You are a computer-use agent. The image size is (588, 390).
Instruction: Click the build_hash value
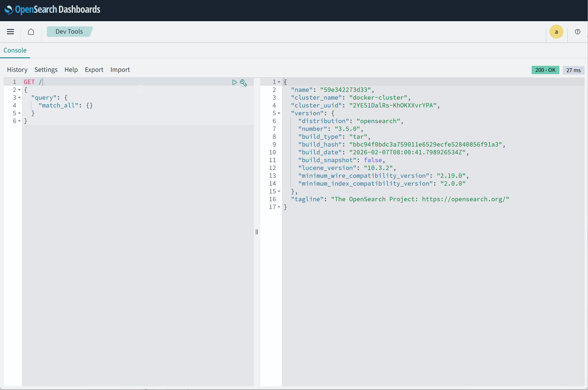tap(426, 145)
